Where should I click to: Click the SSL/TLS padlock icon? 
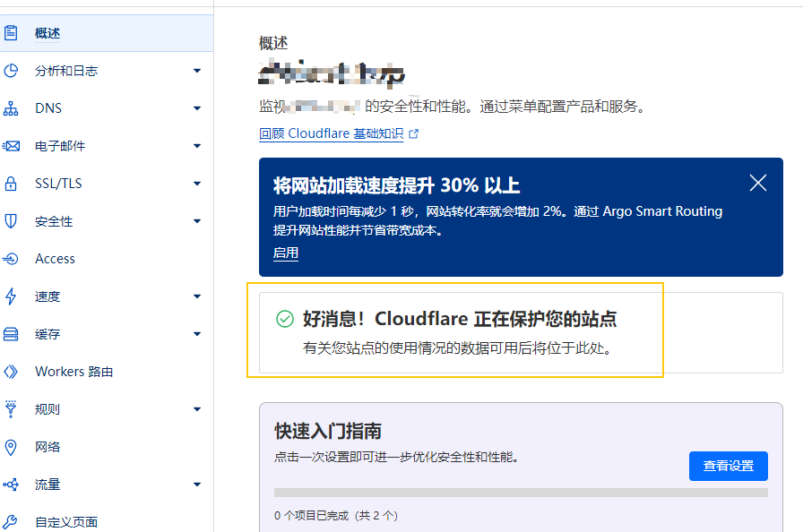(11, 184)
